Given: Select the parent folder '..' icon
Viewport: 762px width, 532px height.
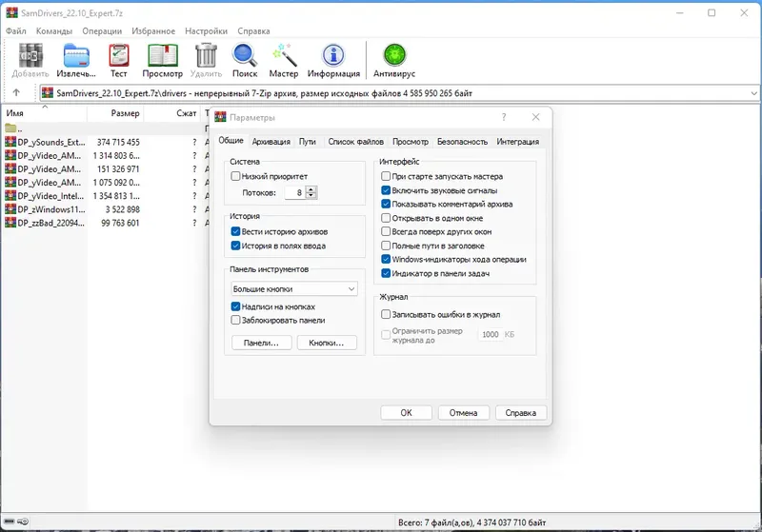Looking at the screenshot, I should pos(10,128).
